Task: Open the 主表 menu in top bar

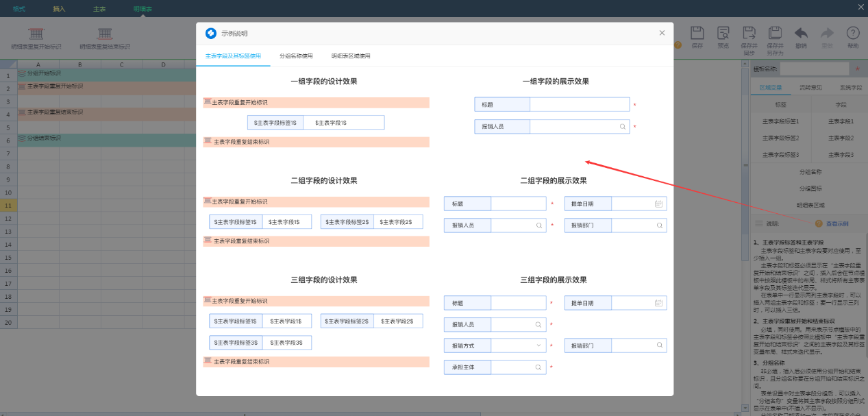Action: (99, 9)
